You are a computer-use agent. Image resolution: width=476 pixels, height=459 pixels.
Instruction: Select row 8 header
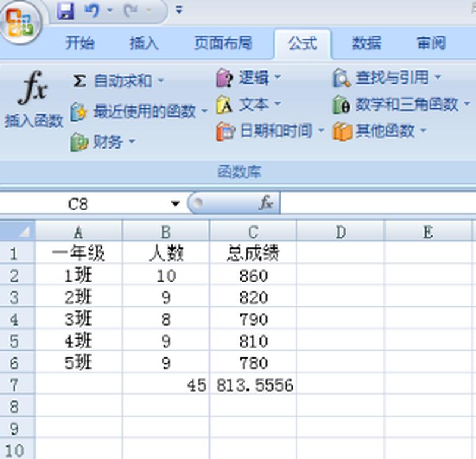click(x=17, y=406)
